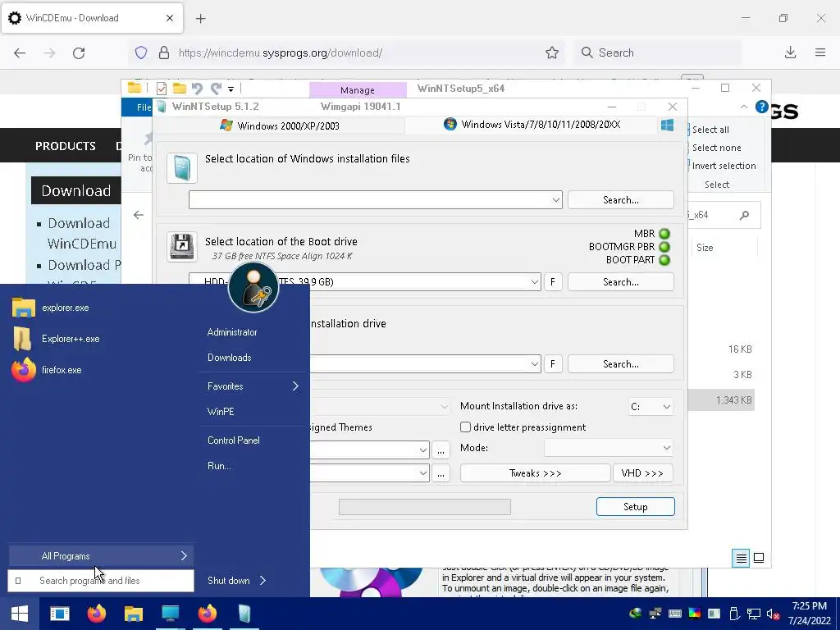Click the Firefox tracking protection shield icon
Viewport: 840px width, 630px height.
[x=141, y=52]
